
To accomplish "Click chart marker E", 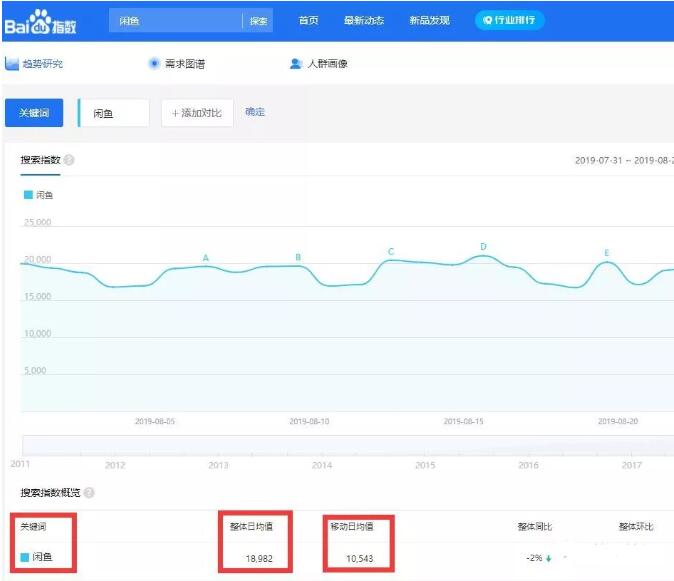I will click(607, 253).
